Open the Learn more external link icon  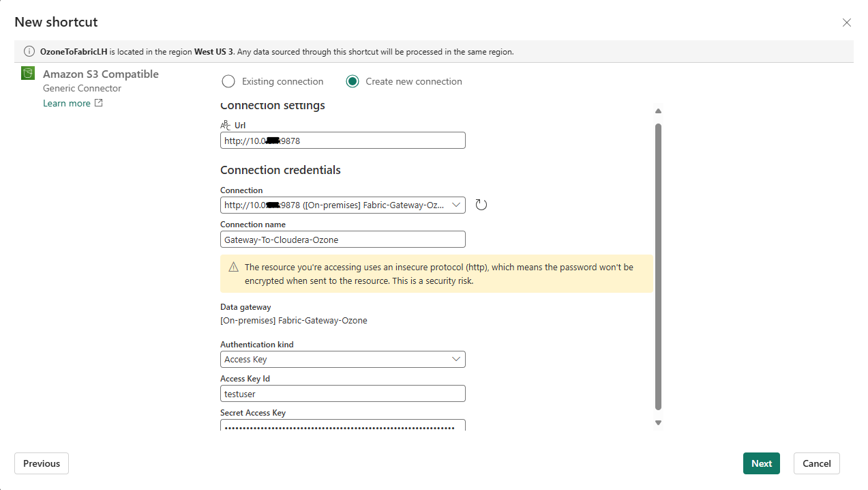98,103
